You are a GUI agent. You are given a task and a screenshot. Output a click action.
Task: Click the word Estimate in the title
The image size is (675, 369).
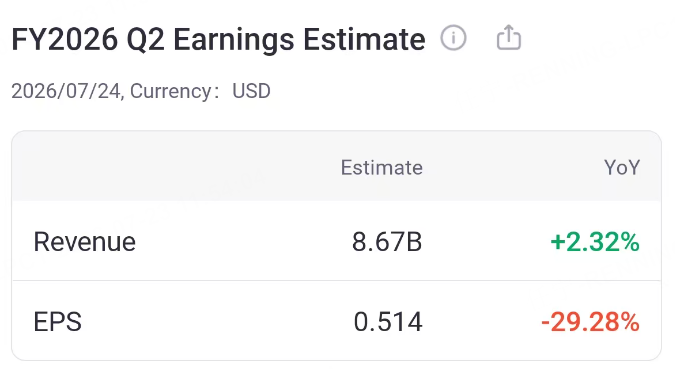tap(364, 40)
